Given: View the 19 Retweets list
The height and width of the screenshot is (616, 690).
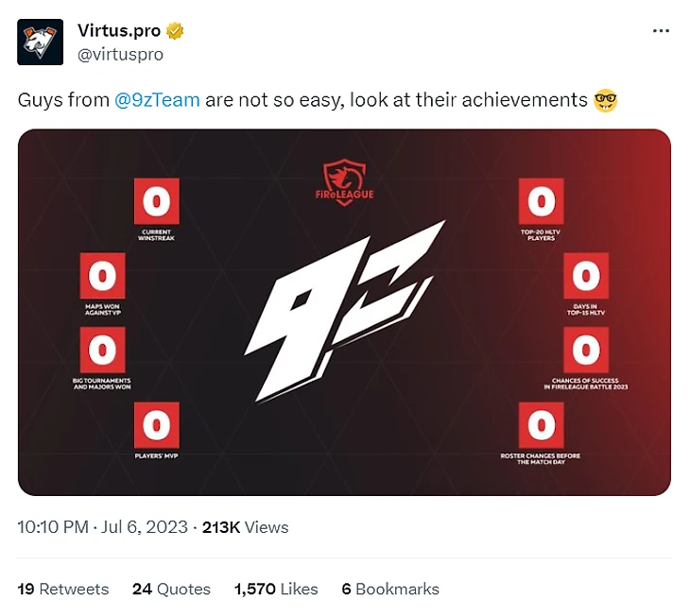Looking at the screenshot, I should [63, 589].
